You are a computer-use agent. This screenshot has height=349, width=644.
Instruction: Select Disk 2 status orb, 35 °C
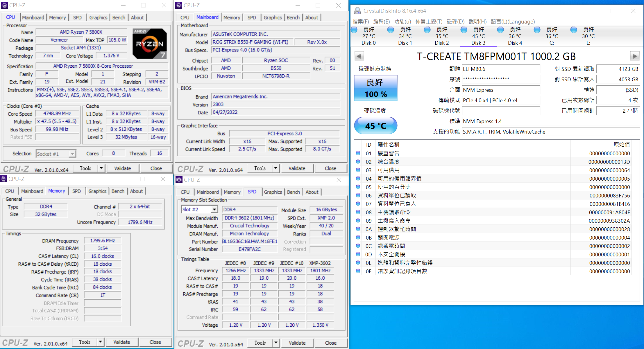(427, 30)
